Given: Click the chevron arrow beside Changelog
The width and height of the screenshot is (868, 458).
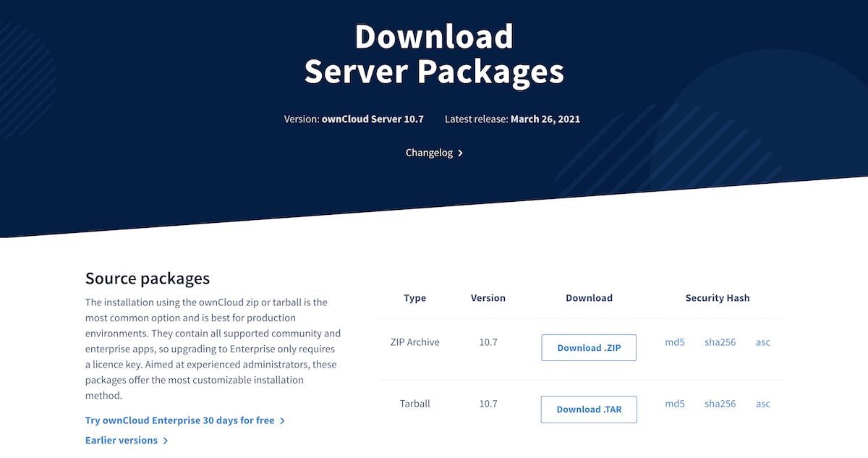Looking at the screenshot, I should pos(459,153).
